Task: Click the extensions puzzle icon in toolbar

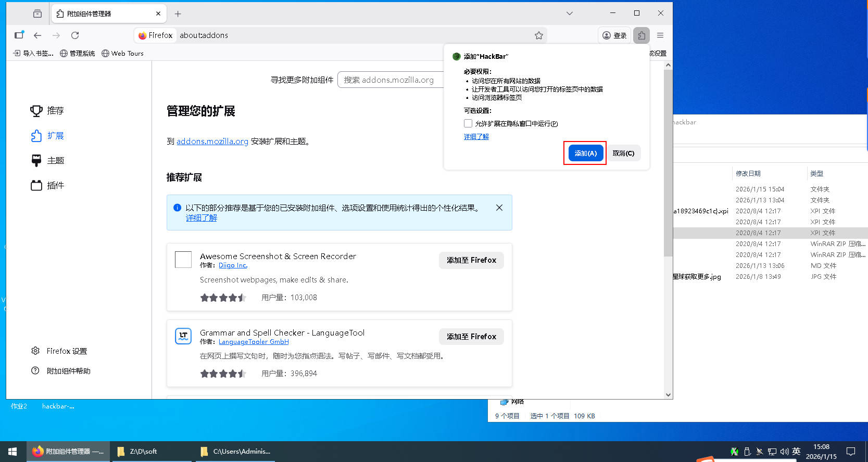Action: [x=641, y=35]
